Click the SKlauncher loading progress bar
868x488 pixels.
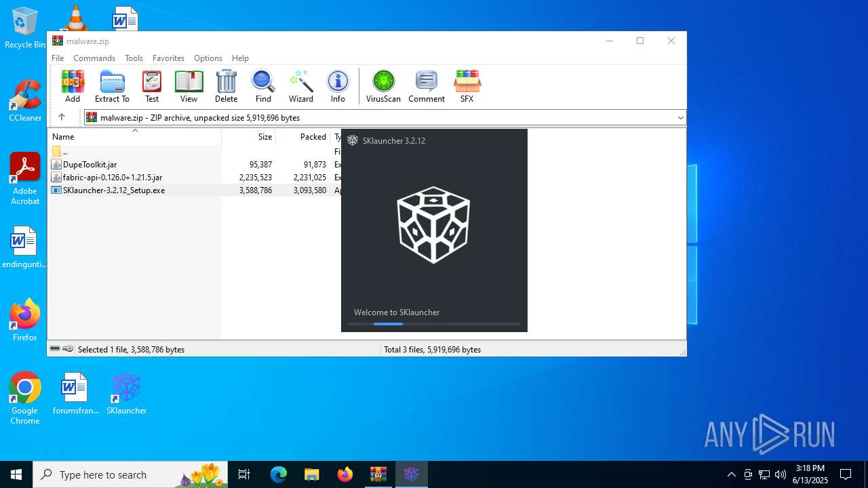click(x=434, y=324)
